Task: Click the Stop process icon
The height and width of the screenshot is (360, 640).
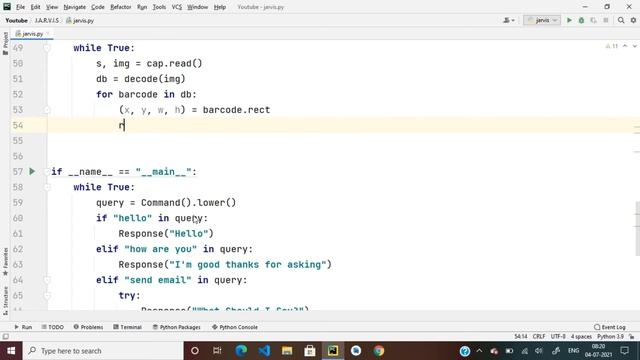Action: [606, 20]
